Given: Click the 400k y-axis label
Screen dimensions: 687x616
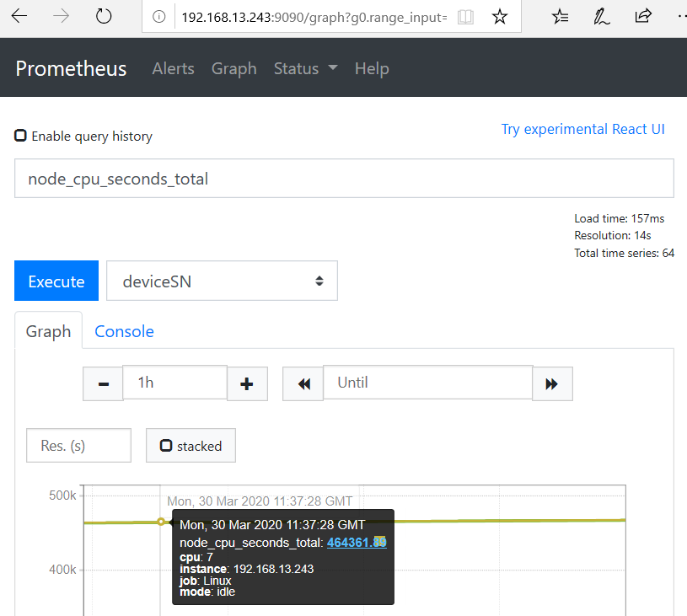Looking at the screenshot, I should [x=62, y=569].
